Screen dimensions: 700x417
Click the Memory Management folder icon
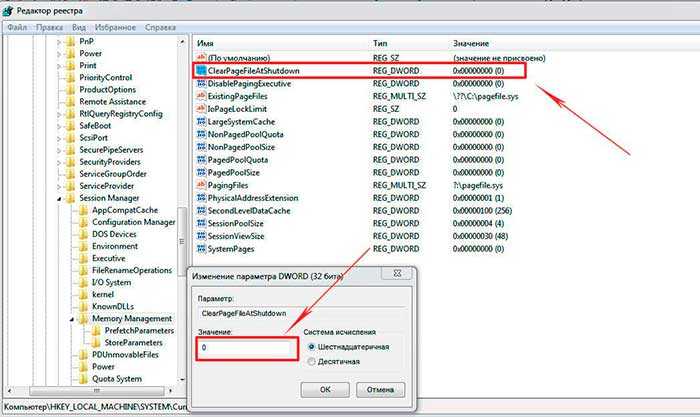(83, 319)
